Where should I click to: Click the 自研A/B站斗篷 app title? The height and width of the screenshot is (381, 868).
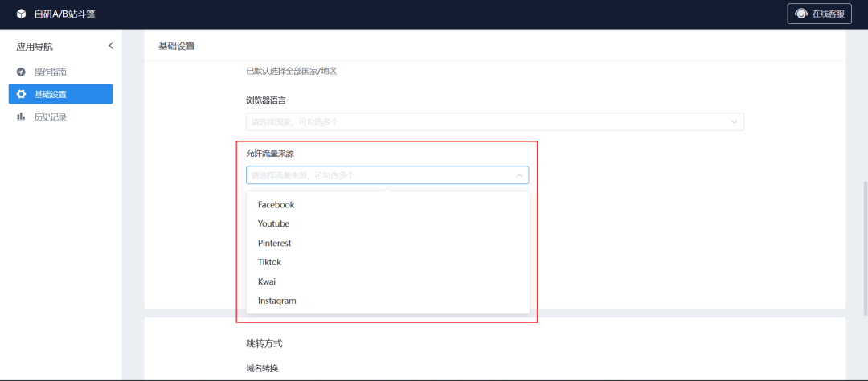(x=65, y=14)
